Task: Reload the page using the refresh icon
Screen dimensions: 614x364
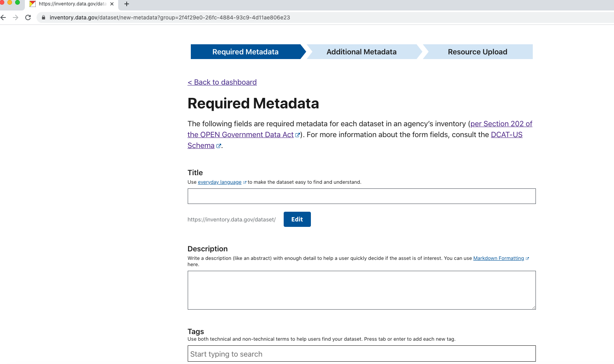Action: pyautogui.click(x=28, y=17)
